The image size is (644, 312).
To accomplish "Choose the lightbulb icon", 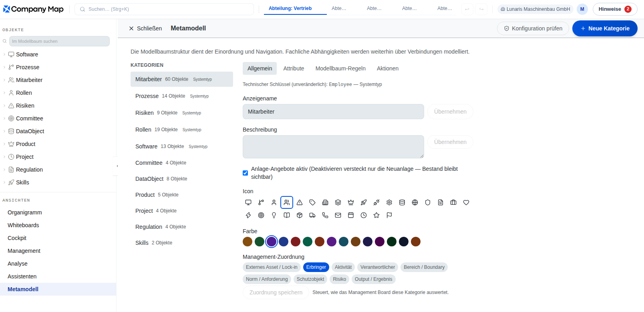I will (x=274, y=215).
